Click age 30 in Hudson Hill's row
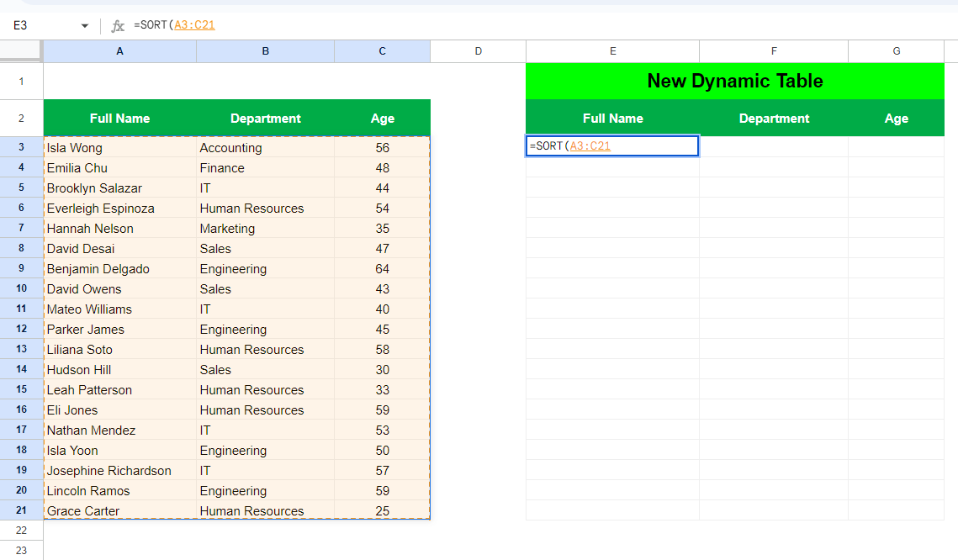The width and height of the screenshot is (958, 560). click(383, 369)
